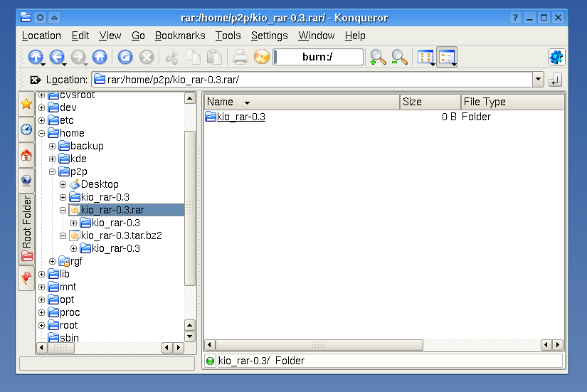The width and height of the screenshot is (587, 392).
Task: Switch to icon view mode
Action: point(425,58)
